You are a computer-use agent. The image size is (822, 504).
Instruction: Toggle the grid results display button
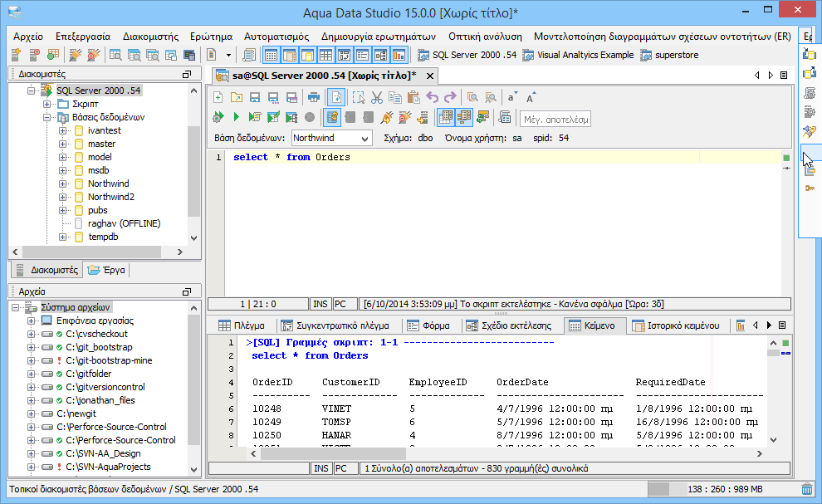coord(446,117)
